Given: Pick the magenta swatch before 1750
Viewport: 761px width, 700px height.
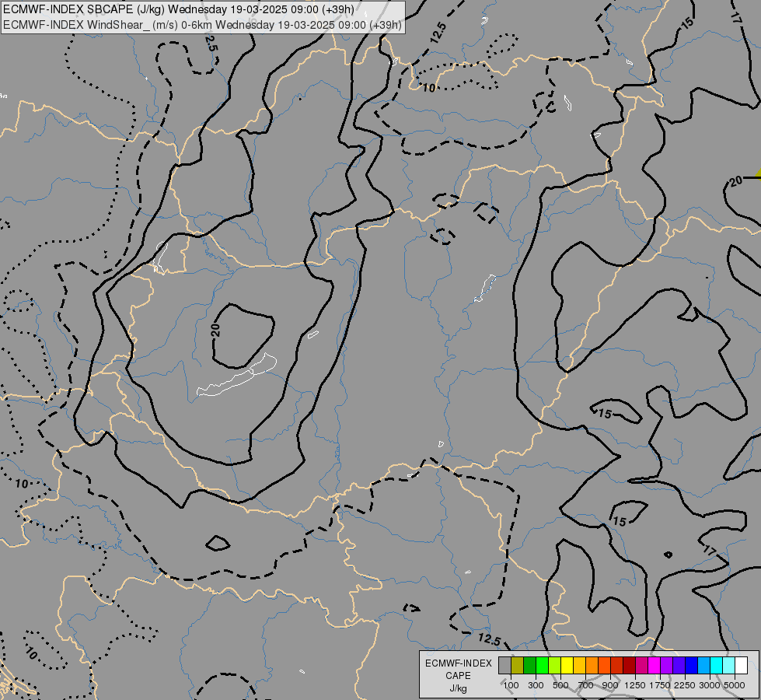Looking at the screenshot, I should click(655, 666).
